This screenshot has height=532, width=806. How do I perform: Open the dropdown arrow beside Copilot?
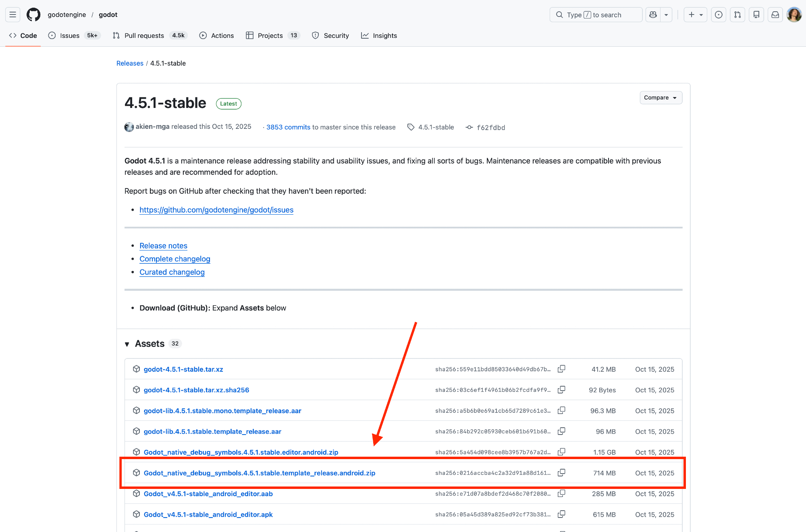point(666,15)
